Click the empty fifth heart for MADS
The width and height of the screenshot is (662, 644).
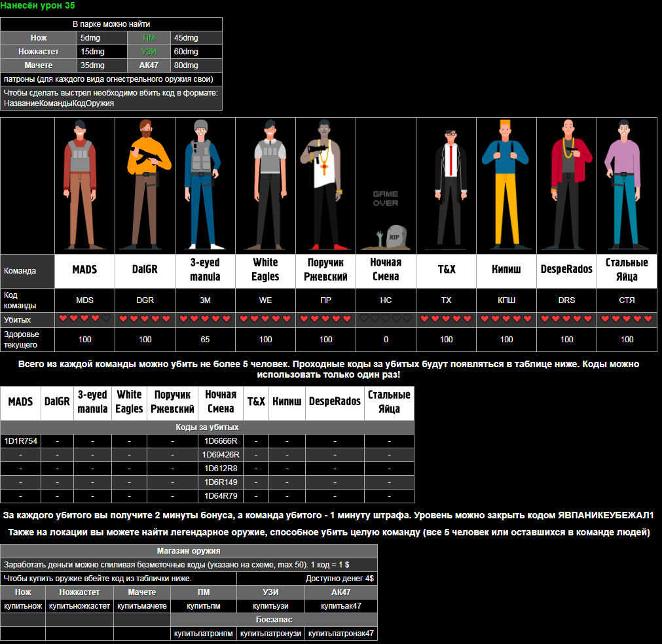[x=106, y=319]
